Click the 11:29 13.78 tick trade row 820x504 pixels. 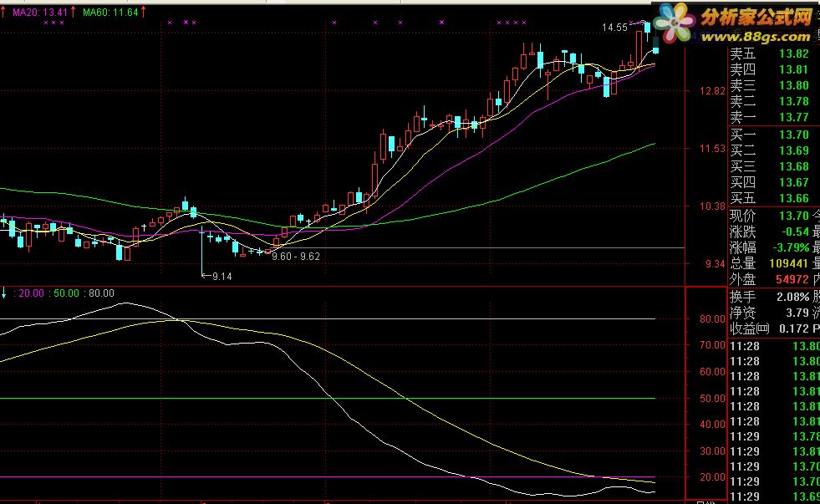[x=774, y=436]
